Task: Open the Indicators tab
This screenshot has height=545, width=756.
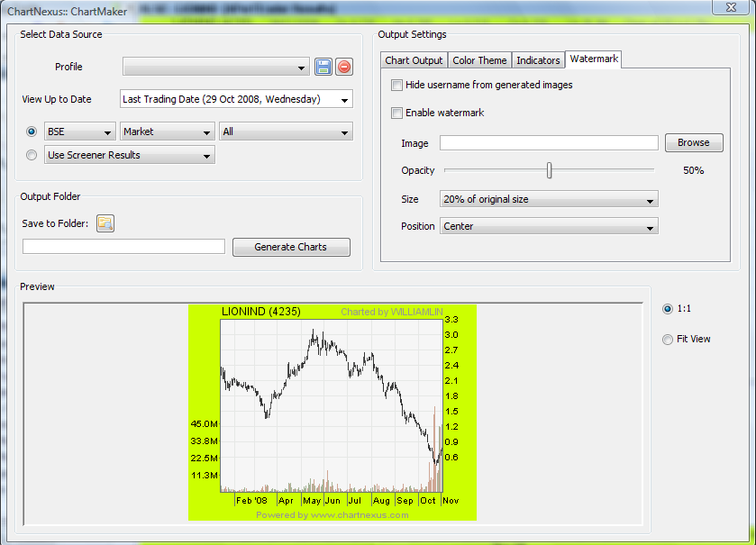Action: point(538,60)
